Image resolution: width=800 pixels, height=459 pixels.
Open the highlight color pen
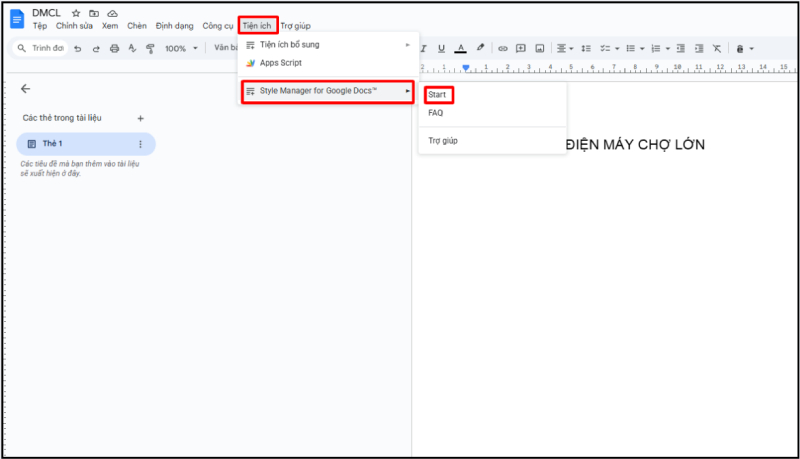point(480,48)
